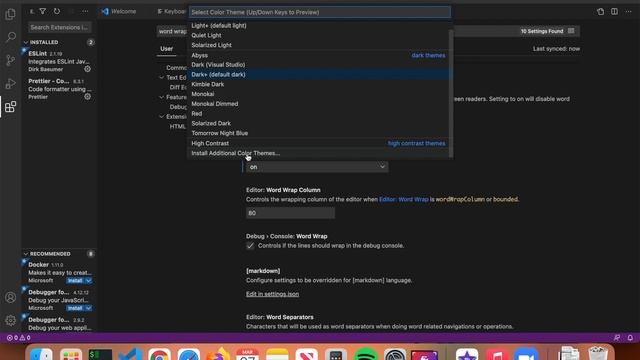Select Monokai Dimmed theme
The width and height of the screenshot is (640, 360).
(x=318, y=104)
